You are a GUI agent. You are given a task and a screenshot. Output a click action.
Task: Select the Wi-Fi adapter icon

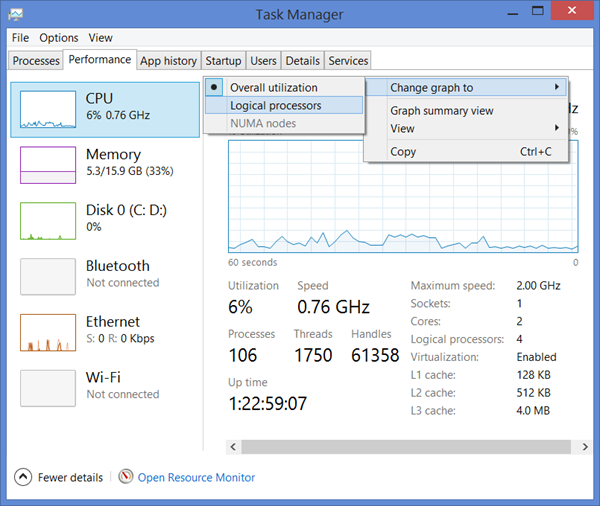pyautogui.click(x=48, y=388)
